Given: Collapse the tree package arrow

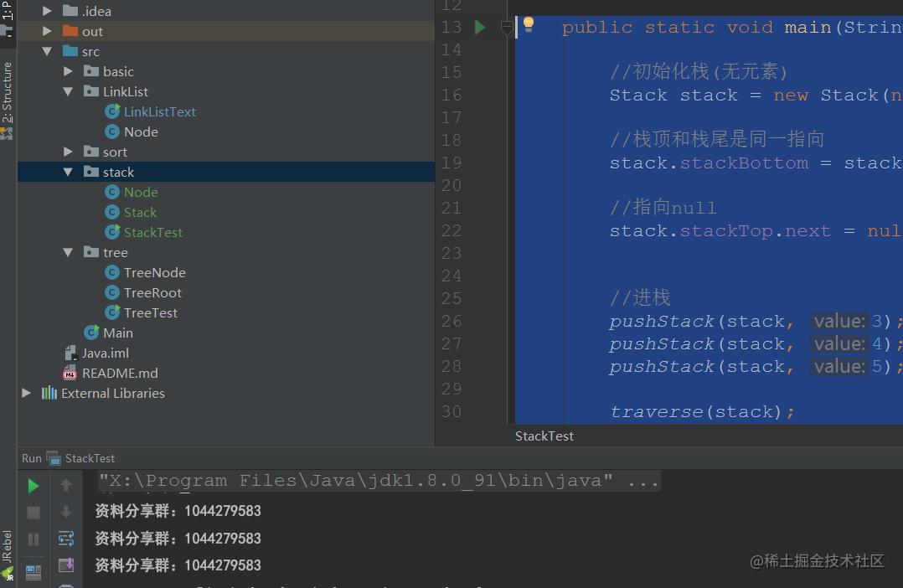Looking at the screenshot, I should 68,252.
